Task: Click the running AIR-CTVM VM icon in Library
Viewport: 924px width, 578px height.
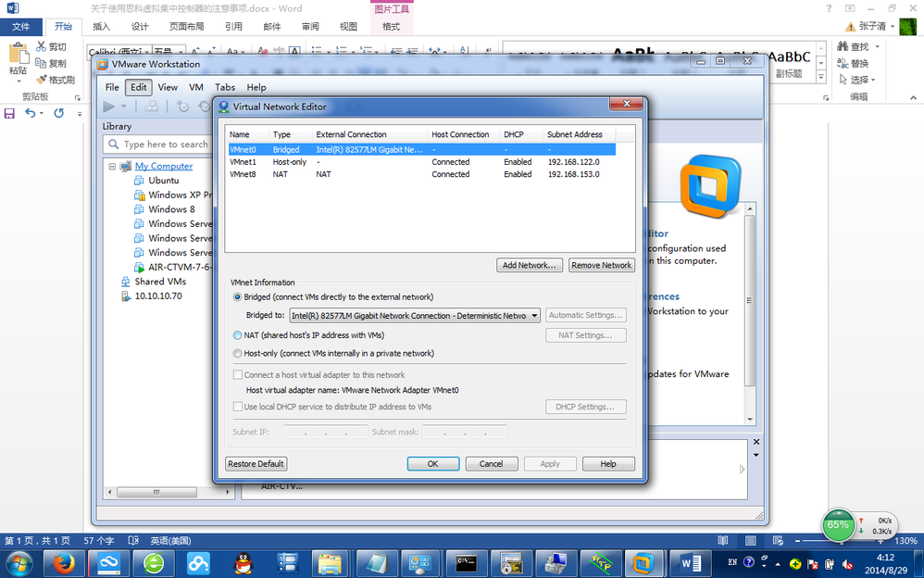Action: click(139, 267)
